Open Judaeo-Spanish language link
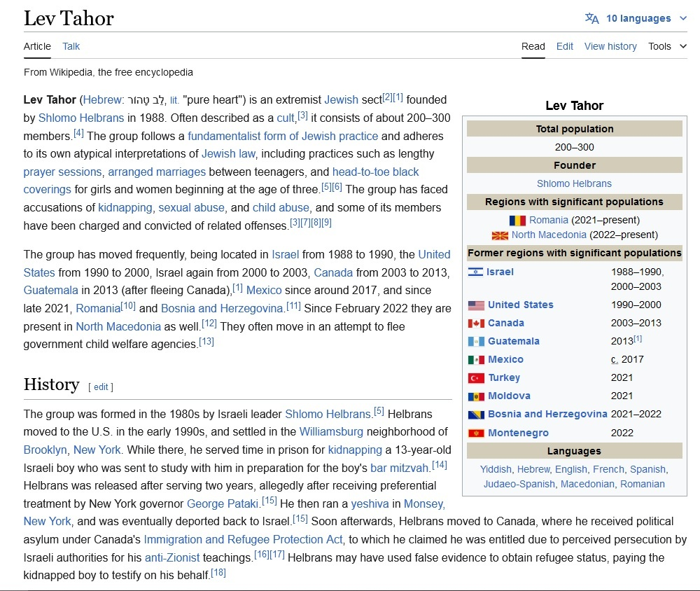 (519, 485)
